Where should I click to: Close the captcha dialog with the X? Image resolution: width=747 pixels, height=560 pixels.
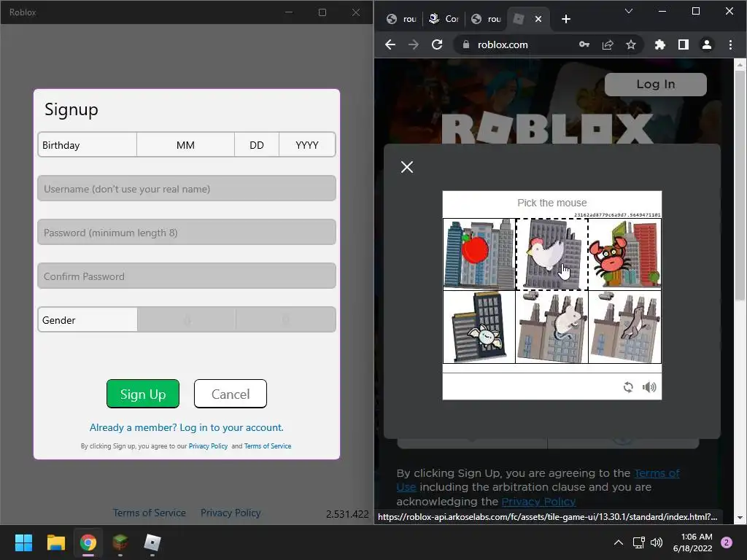407,167
